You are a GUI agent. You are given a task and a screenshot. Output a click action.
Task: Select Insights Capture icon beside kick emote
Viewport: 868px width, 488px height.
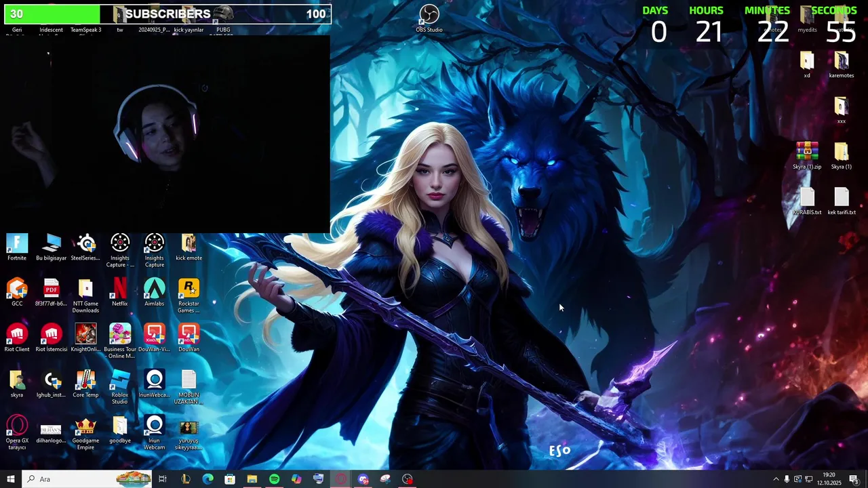click(154, 251)
